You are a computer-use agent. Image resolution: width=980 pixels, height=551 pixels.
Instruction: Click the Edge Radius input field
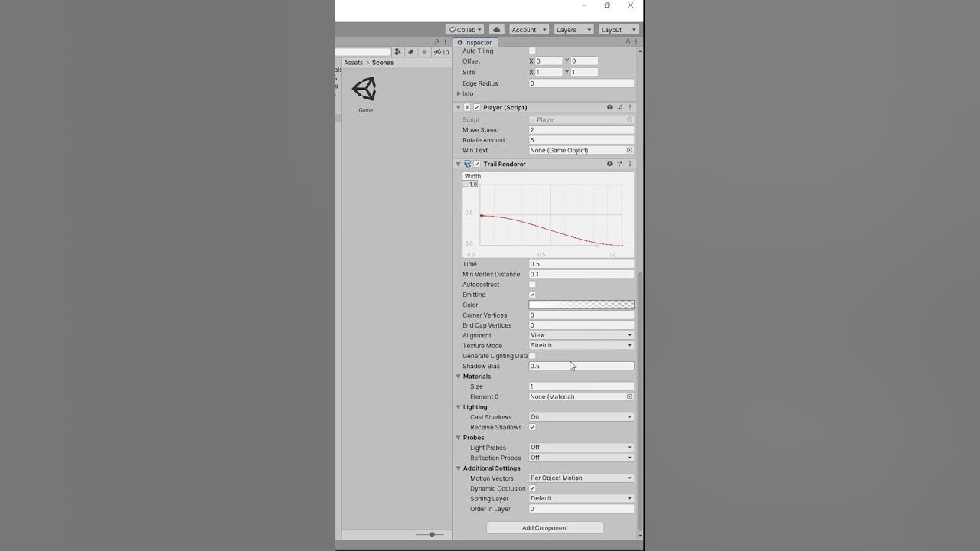581,83
